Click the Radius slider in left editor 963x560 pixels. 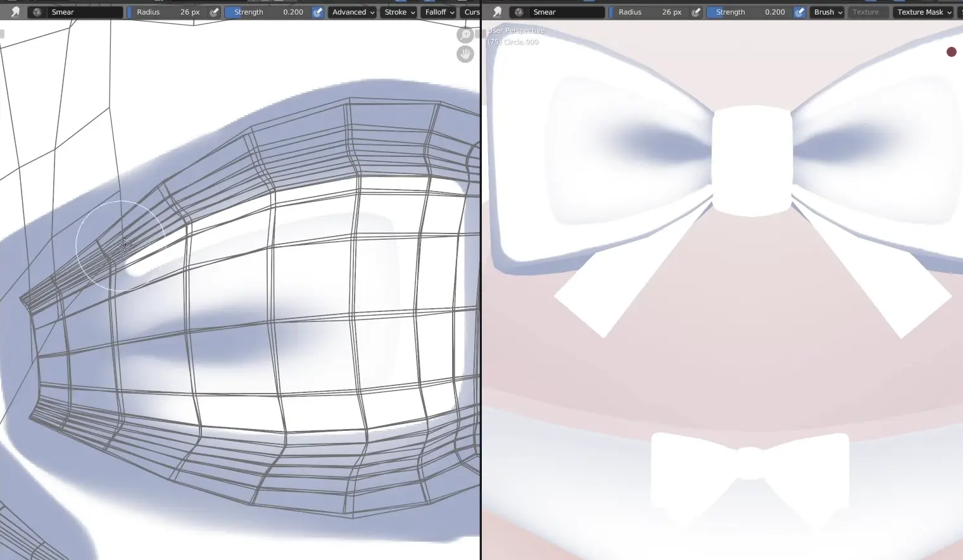pos(167,12)
